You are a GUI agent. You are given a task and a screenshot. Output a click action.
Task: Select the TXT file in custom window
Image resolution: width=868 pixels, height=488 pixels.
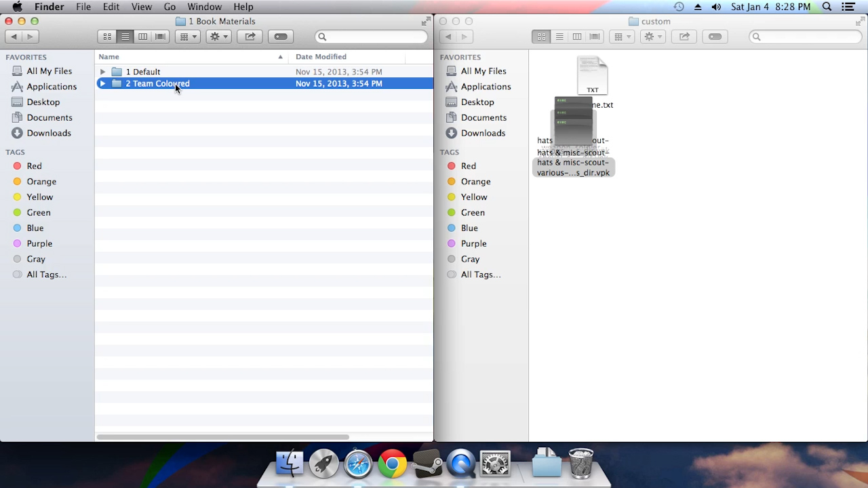(593, 75)
